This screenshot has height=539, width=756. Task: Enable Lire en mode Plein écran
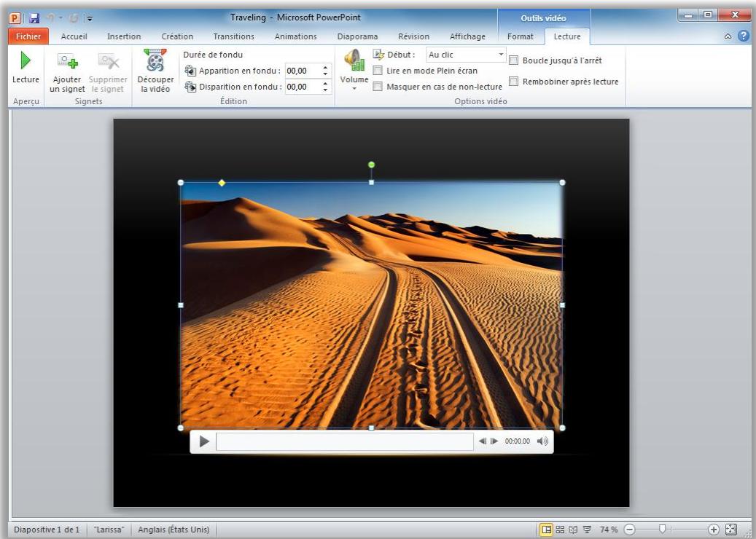(x=378, y=71)
